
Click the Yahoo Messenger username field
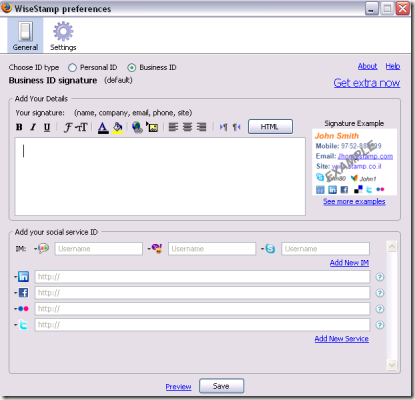click(x=212, y=249)
